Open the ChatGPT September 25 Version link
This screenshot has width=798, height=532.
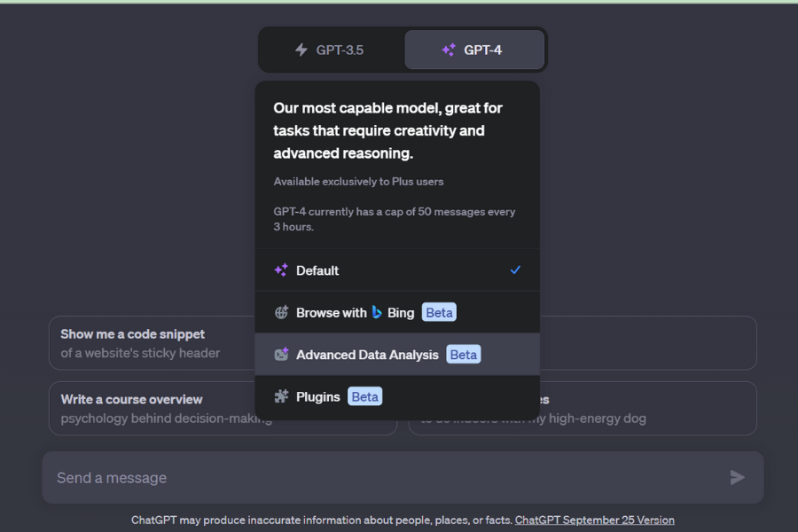pyautogui.click(x=594, y=520)
